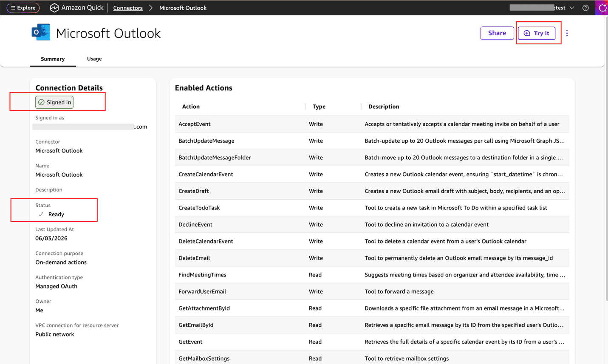Select the CreateCalendarEvent action

206,174
